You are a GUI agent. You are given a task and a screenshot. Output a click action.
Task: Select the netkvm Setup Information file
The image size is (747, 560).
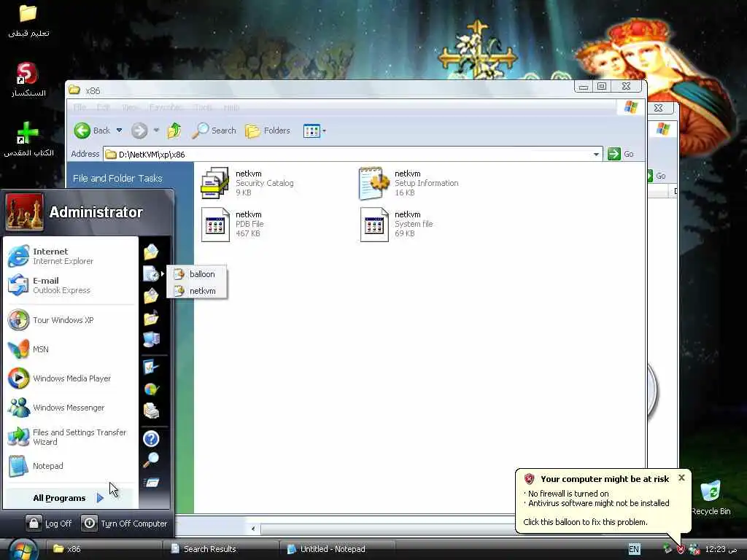point(409,183)
